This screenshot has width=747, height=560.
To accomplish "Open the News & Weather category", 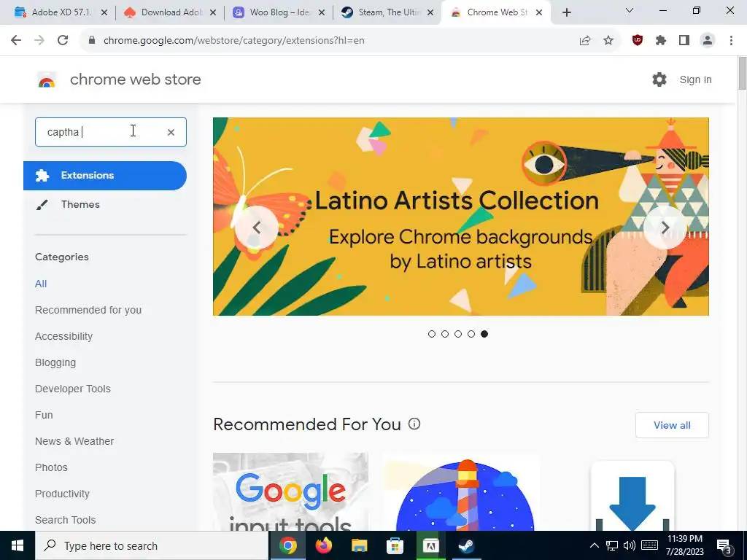I will tap(74, 441).
